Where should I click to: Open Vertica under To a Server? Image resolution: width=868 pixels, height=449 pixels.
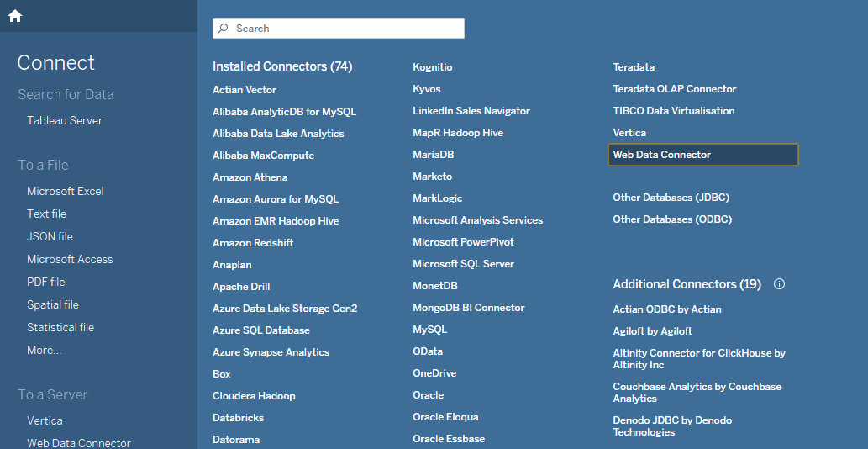coord(45,420)
